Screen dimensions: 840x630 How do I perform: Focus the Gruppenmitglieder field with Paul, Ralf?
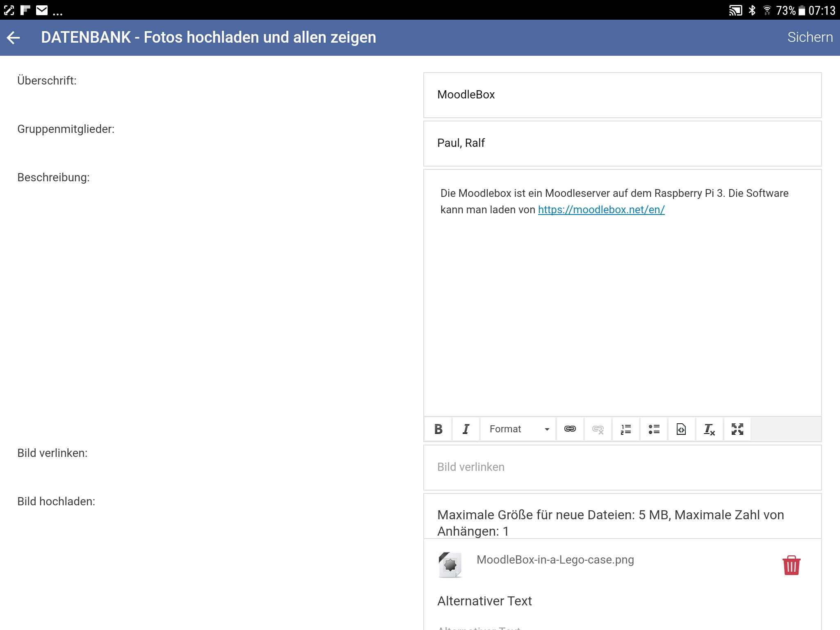pyautogui.click(x=622, y=144)
